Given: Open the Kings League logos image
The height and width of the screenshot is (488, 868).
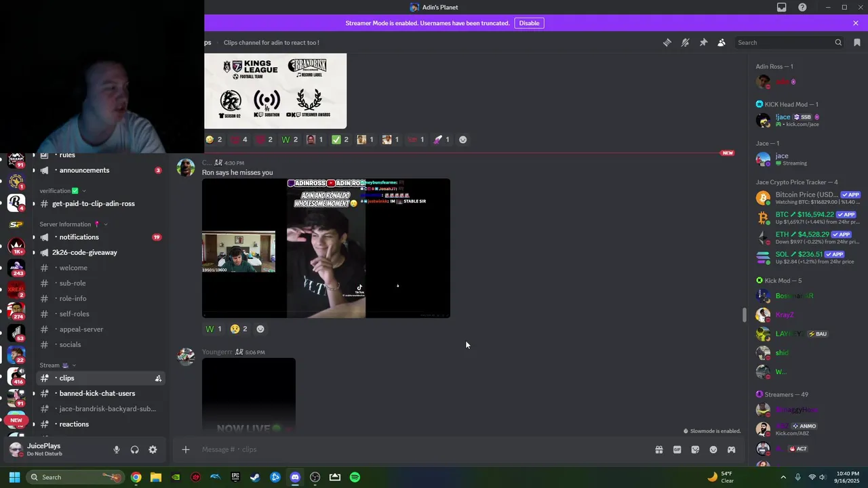Looking at the screenshot, I should (x=275, y=91).
